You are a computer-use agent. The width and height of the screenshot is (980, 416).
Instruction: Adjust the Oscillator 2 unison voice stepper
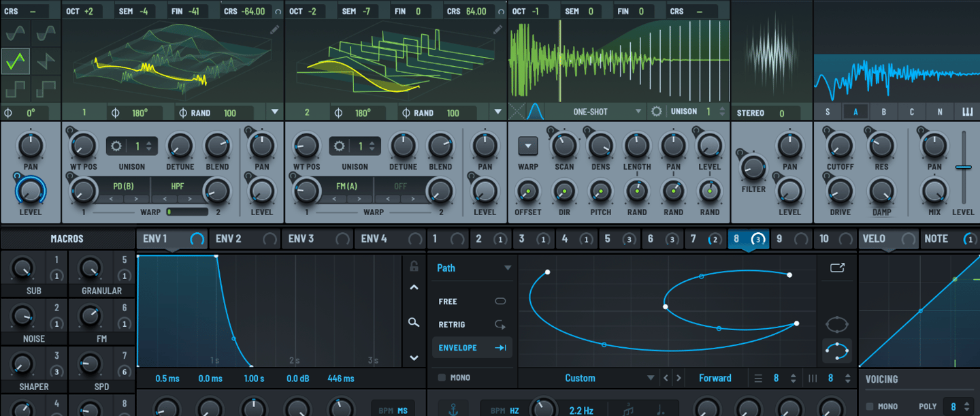[x=374, y=146]
